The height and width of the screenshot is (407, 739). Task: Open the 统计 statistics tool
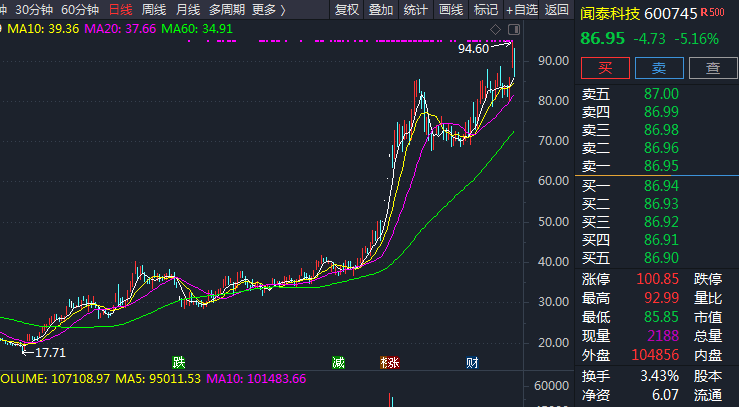[416, 9]
